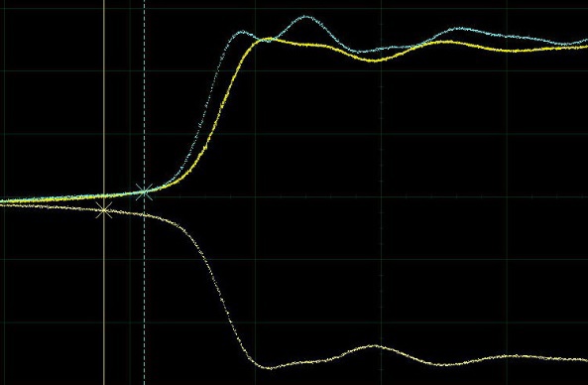Click the lower pale trace's rebound bump peak
This screenshot has width=588, height=385.
click(375, 345)
